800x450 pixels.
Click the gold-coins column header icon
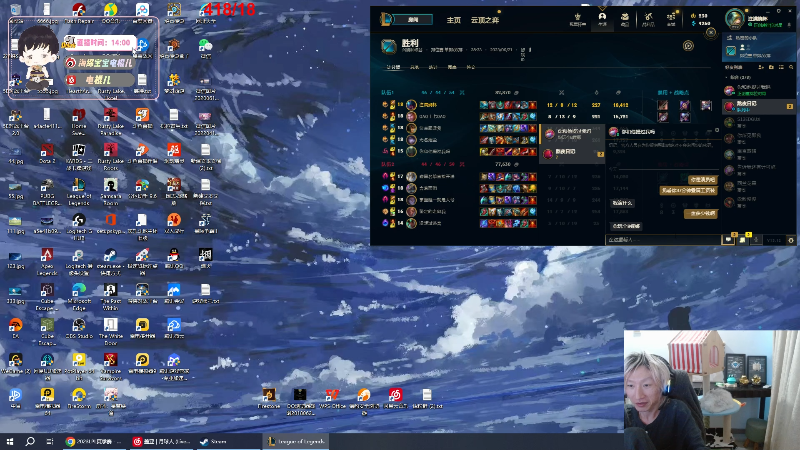tap(618, 92)
